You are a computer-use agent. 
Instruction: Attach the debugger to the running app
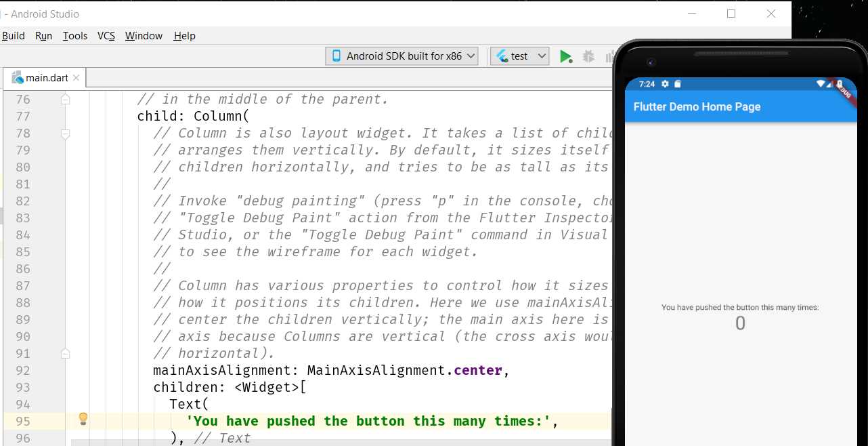[588, 56]
